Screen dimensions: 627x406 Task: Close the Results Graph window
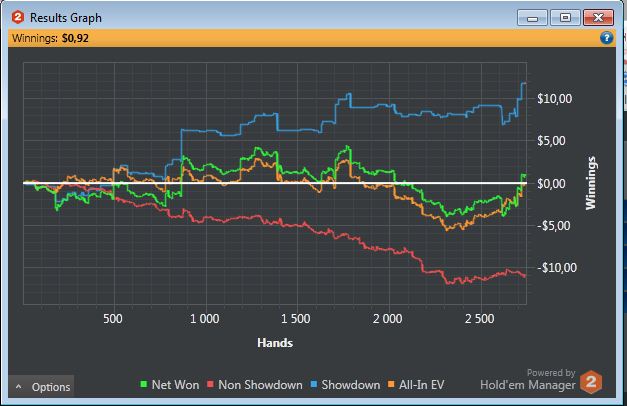point(598,18)
